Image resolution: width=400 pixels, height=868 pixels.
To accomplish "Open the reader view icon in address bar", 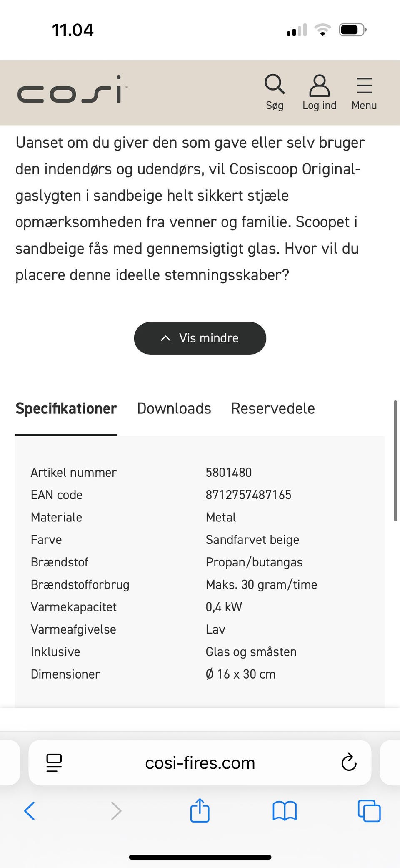I will click(54, 762).
